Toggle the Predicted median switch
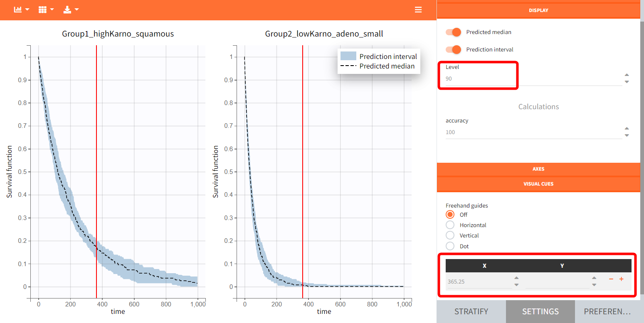Viewport: 644px width, 323px height. pyautogui.click(x=453, y=32)
